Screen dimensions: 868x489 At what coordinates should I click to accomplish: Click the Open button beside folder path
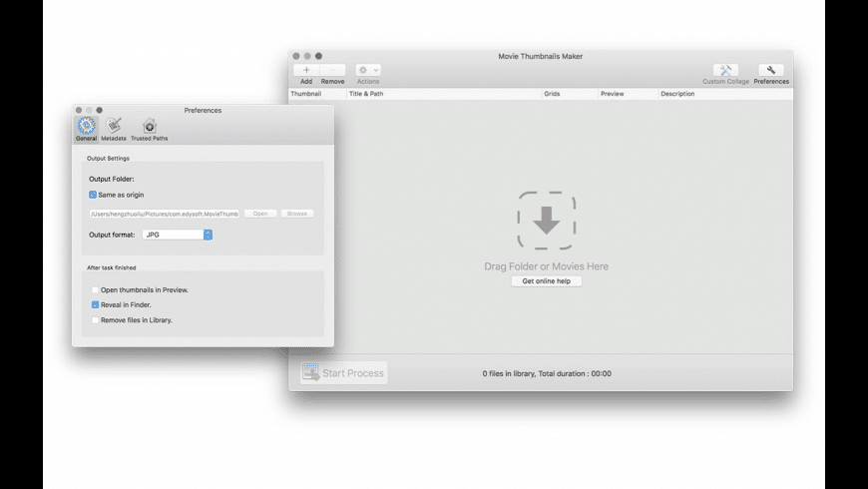[260, 214]
